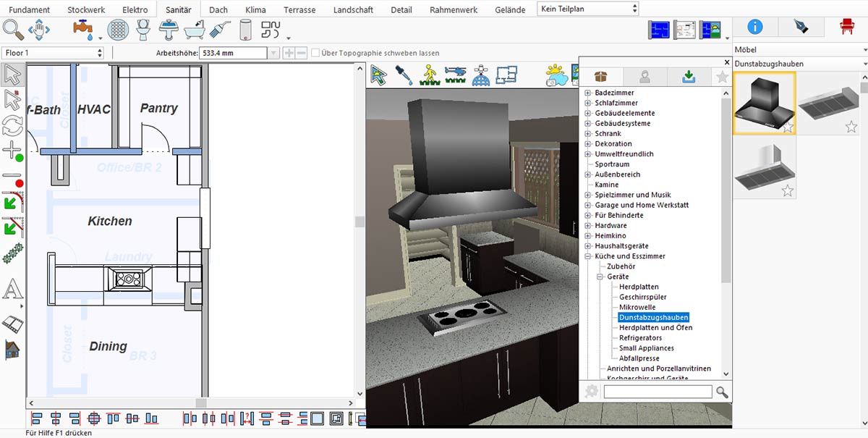Show the box library tab

click(x=600, y=77)
